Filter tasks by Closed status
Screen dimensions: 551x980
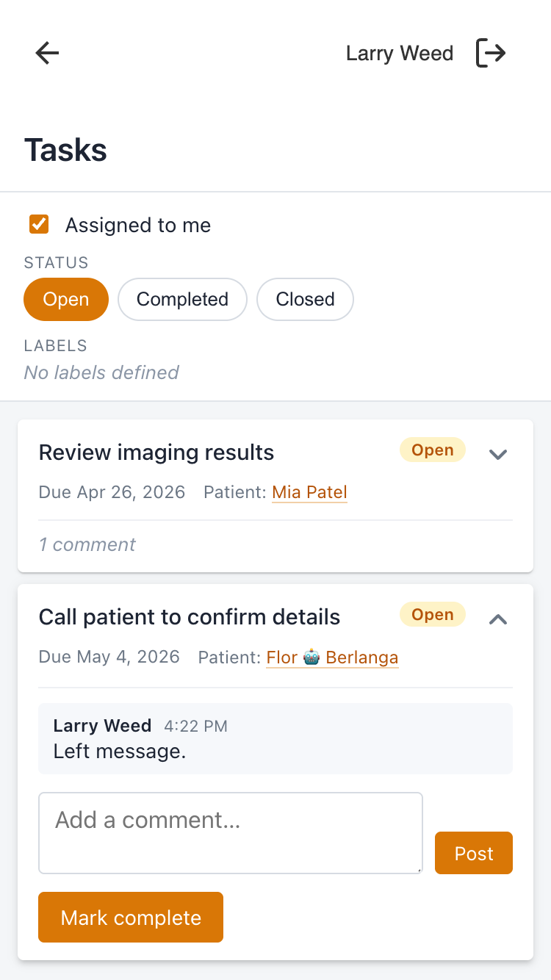(x=305, y=300)
